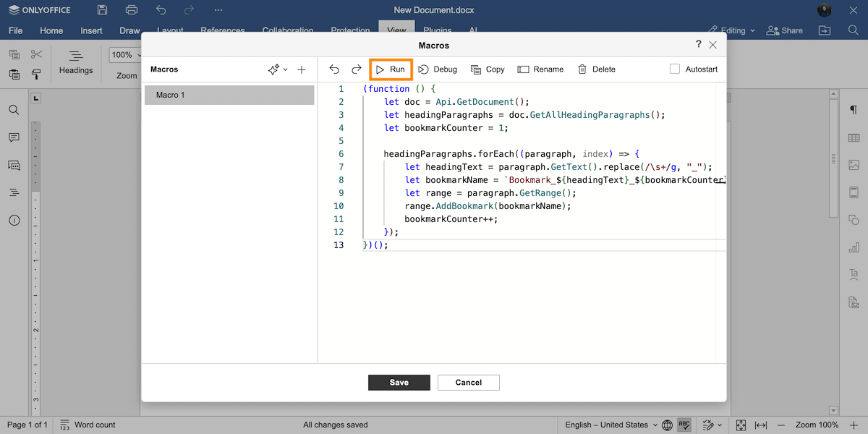Open the English – United States language dropdown
868x434 pixels.
(x=611, y=425)
